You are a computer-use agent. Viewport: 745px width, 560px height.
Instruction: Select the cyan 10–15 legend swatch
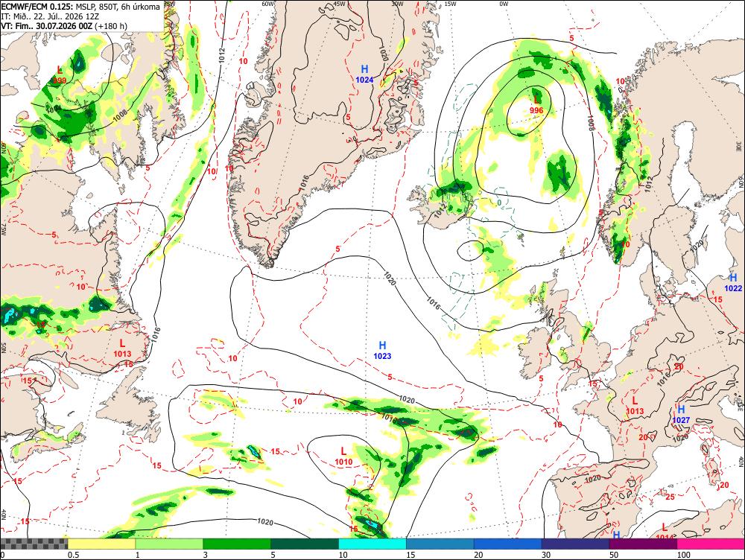coord(372,544)
